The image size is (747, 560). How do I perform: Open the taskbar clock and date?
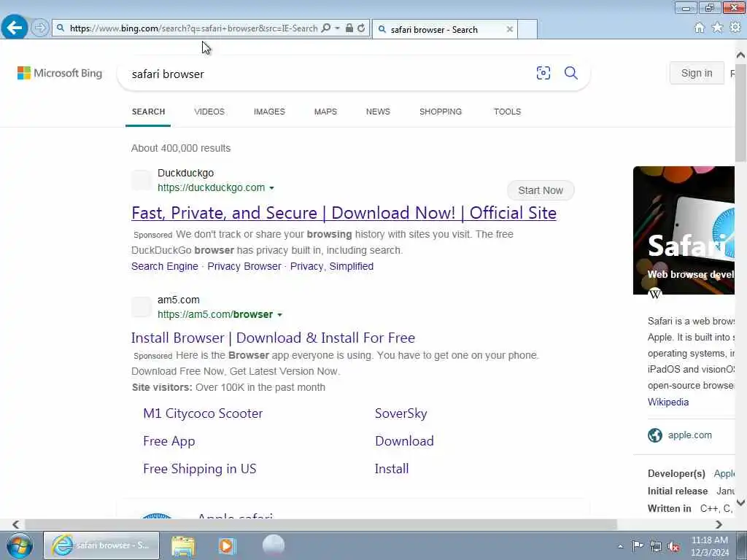coord(710,546)
